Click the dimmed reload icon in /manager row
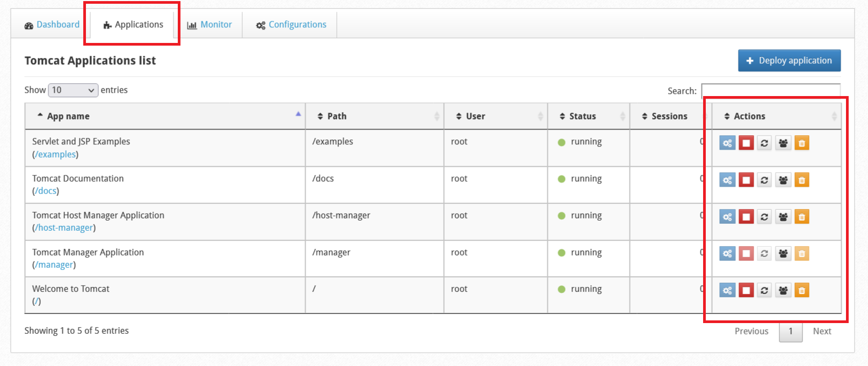This screenshot has width=868, height=366. point(764,254)
